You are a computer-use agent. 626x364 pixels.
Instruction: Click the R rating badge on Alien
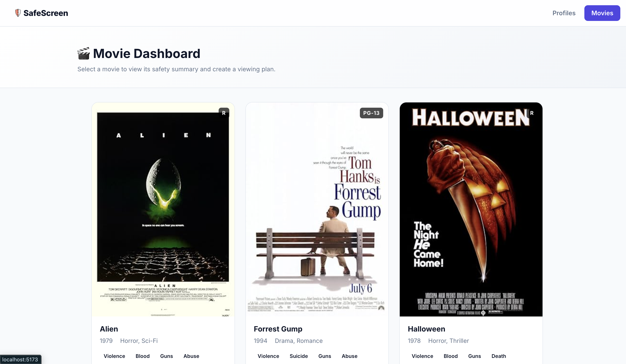[224, 113]
